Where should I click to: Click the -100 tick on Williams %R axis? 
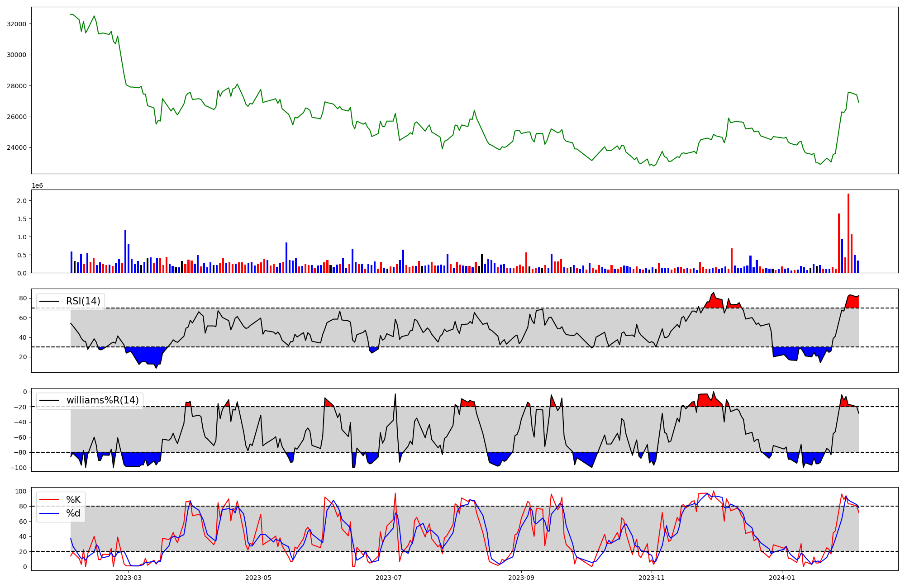19,468
